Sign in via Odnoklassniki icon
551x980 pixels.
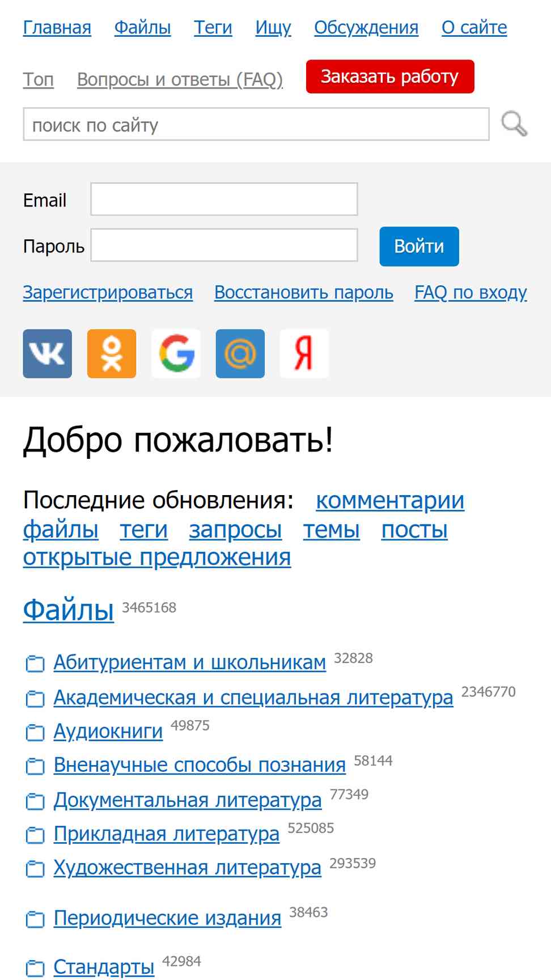click(x=112, y=353)
